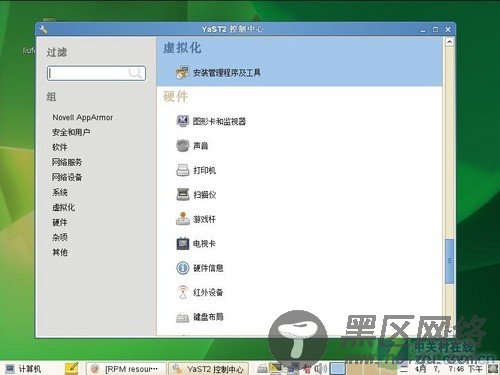Screen dimensions: 500x375
Task: Select the 系统 group
Action: (x=60, y=192)
